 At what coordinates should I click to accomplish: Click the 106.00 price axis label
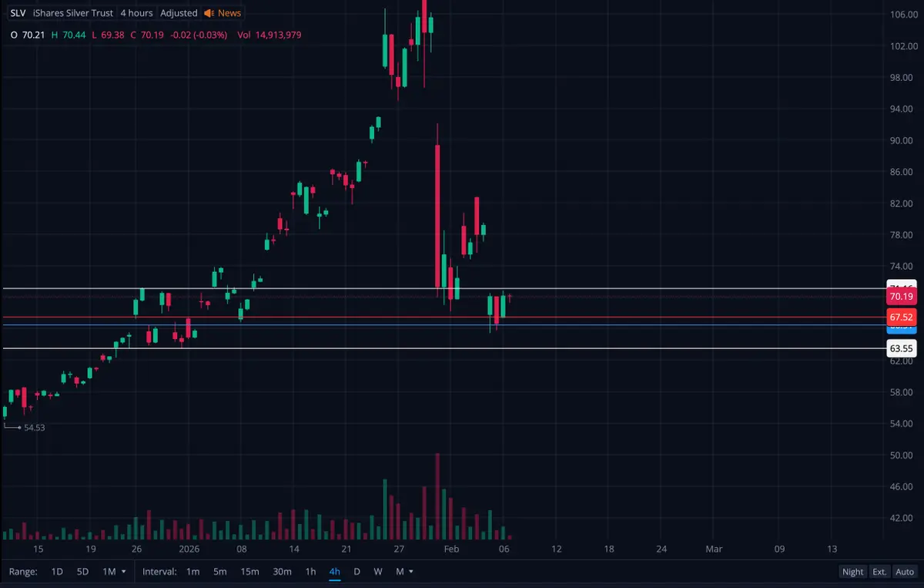pos(903,15)
